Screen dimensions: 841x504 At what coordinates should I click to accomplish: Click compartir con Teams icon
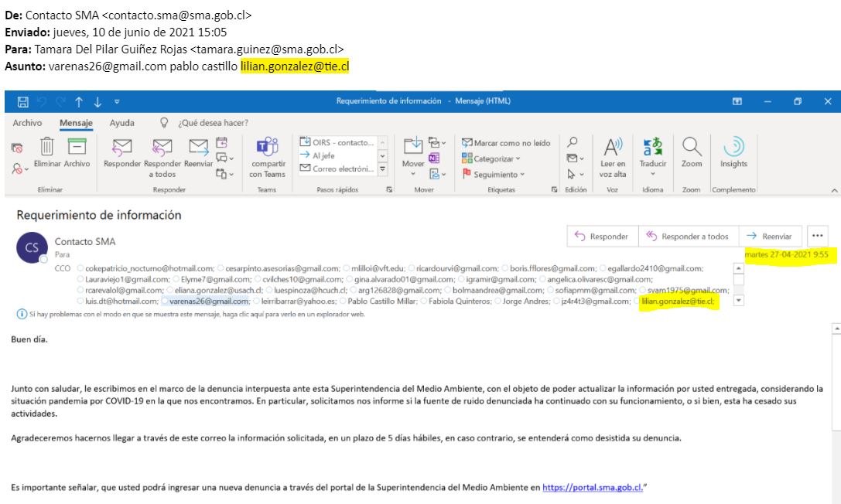[x=267, y=147]
